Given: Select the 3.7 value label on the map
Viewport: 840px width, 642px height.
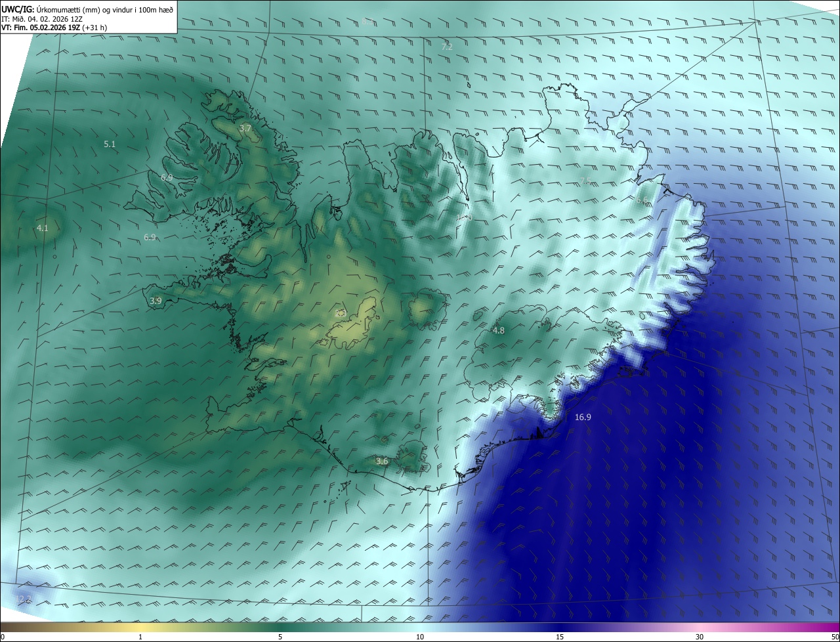Looking at the screenshot, I should pyautogui.click(x=245, y=129).
